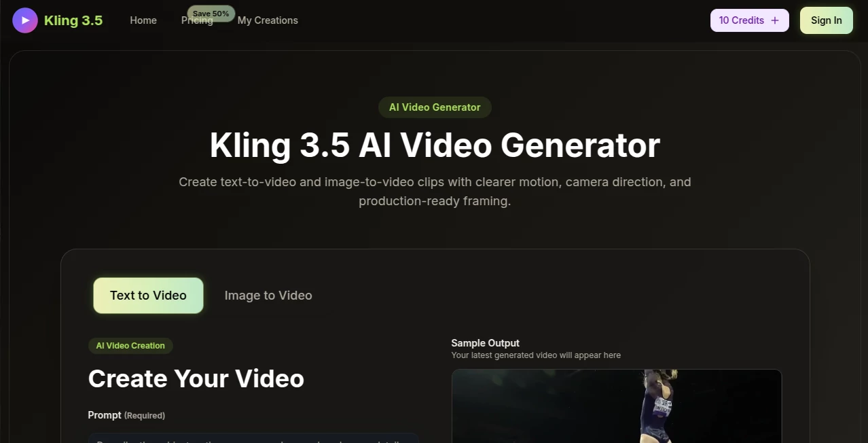Image resolution: width=868 pixels, height=443 pixels.
Task: Click the 10 Credits button
Action: point(749,20)
